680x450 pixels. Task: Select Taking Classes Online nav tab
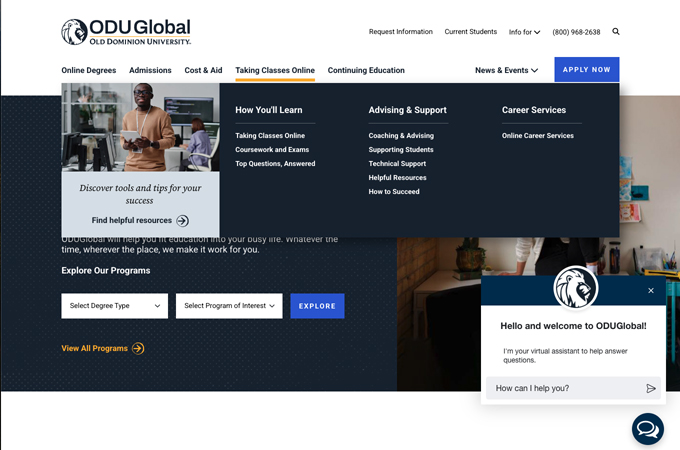275,70
